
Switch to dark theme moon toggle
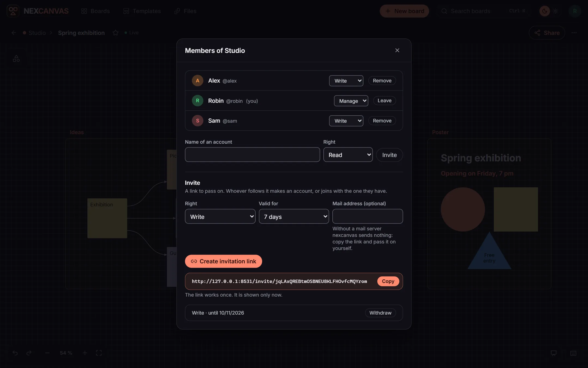pyautogui.click(x=544, y=11)
